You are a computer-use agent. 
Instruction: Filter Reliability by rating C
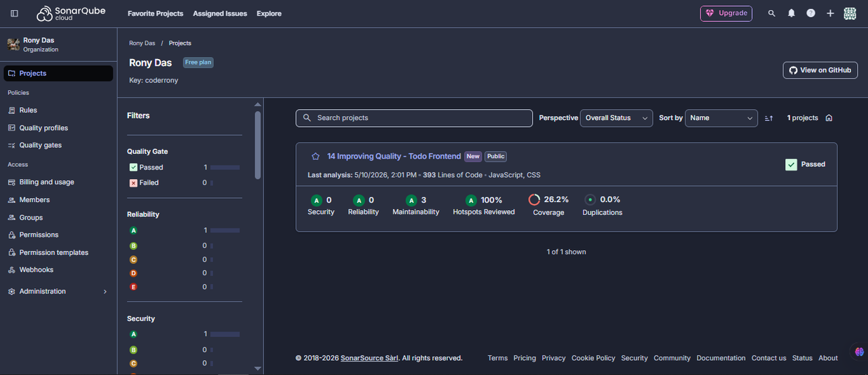coord(134,260)
